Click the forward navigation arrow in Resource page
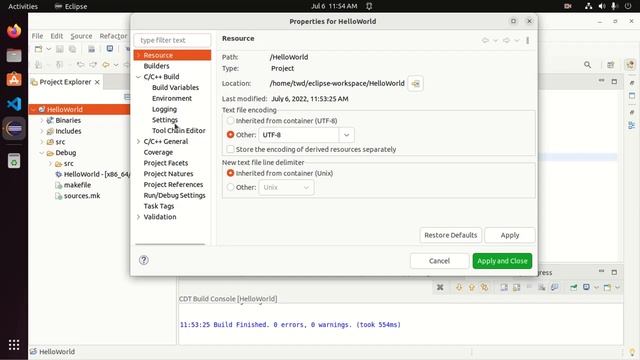 506,40
